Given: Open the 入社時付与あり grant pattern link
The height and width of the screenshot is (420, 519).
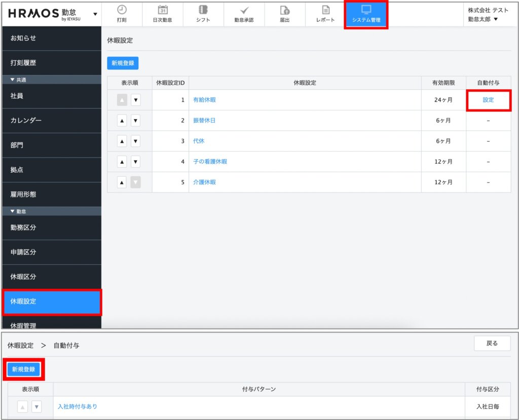Looking at the screenshot, I should 78,406.
